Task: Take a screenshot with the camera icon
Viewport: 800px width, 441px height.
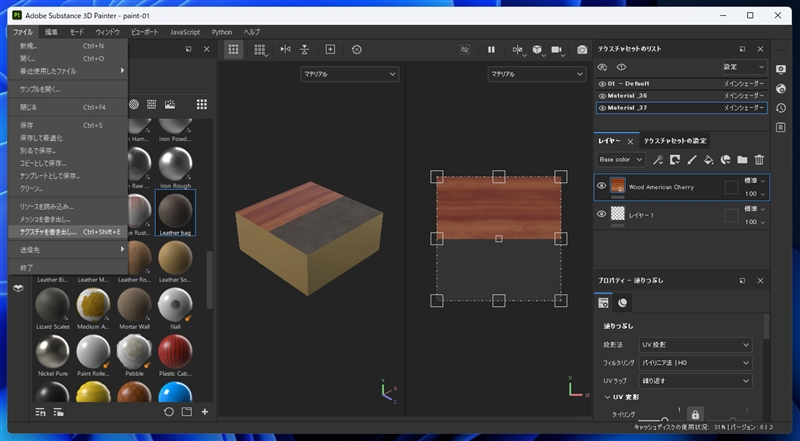Action: (x=582, y=50)
